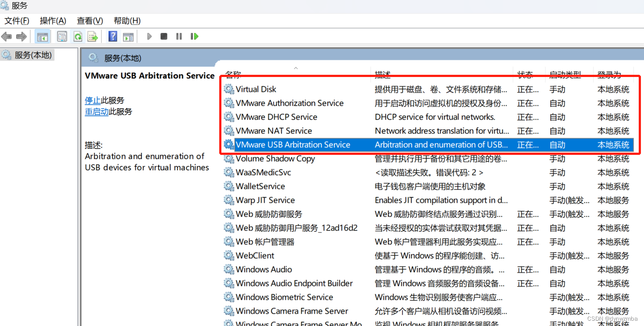The image size is (644, 326).
Task: Click the gear icon beside Warp JIT Service
Action: tap(229, 200)
